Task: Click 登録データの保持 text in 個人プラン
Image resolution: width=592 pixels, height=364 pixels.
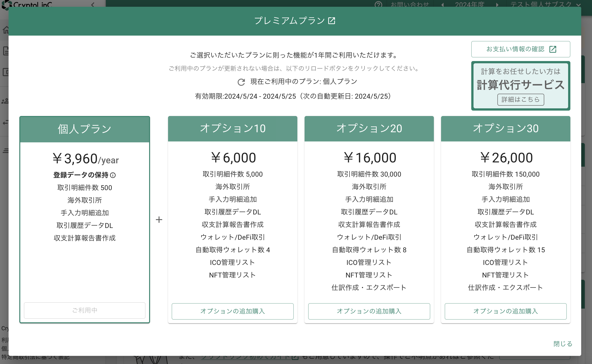Action: pos(81,175)
